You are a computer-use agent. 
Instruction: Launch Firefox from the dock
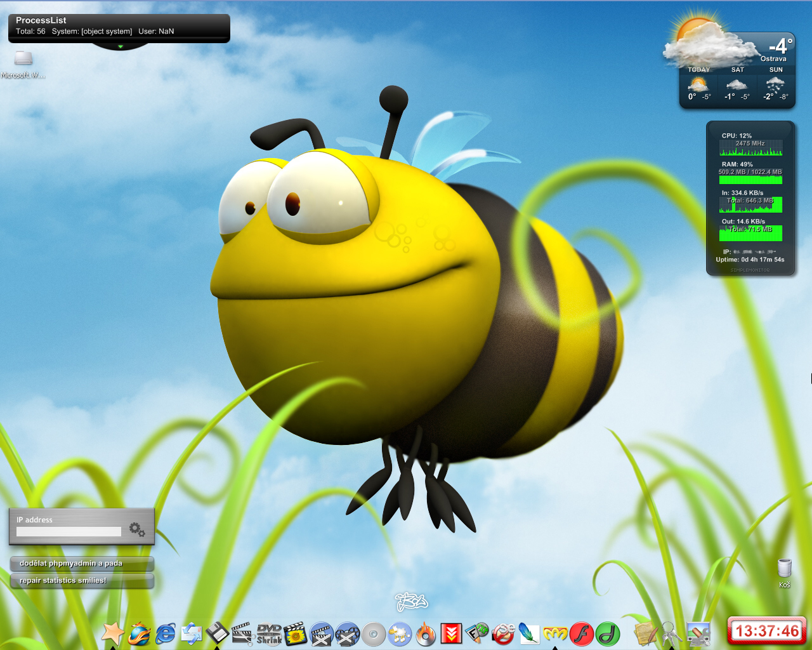coord(139,633)
